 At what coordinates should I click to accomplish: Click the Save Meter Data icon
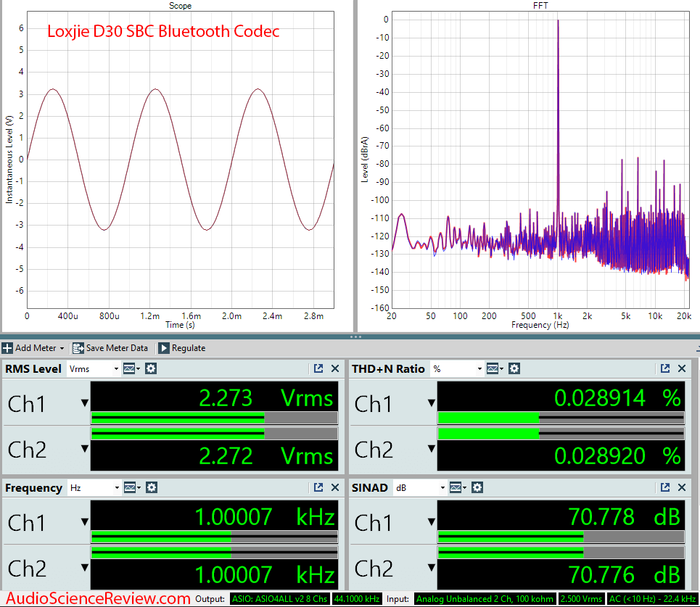point(78,348)
